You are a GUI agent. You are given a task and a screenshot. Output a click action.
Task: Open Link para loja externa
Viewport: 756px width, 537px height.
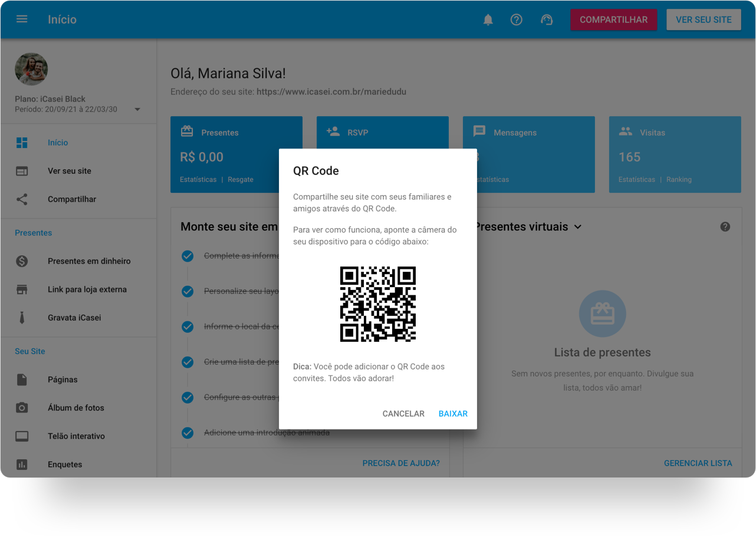pyautogui.click(x=87, y=289)
